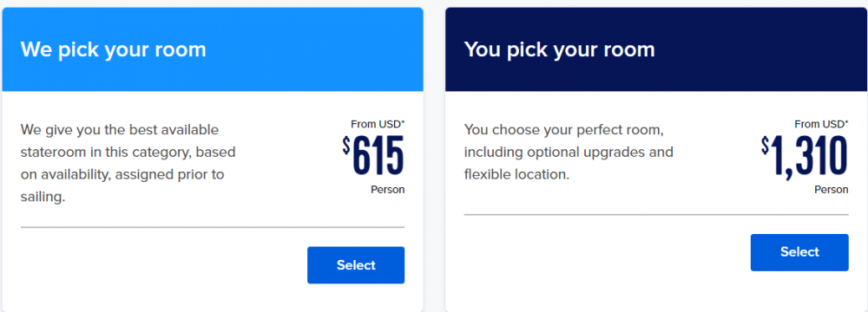Click the Person label under $1,310
Screen dimensions: 868x312
pyautogui.click(x=832, y=190)
